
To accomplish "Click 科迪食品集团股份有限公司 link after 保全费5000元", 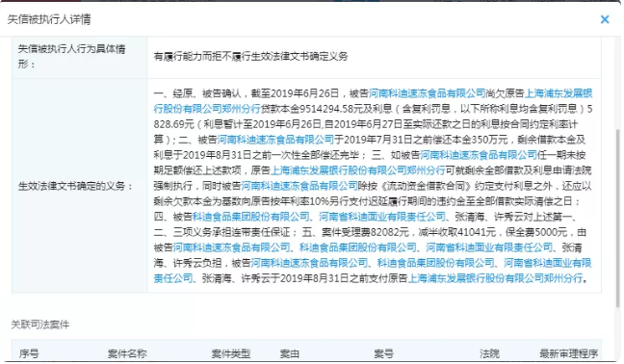I will click(358, 247).
